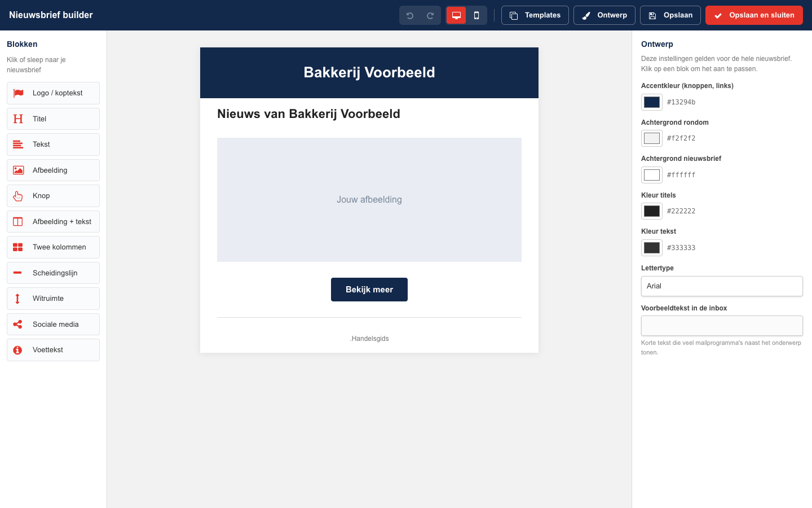This screenshot has height=508, width=812.
Task: Click the Bekijk meer button in newsletter
Action: click(369, 290)
